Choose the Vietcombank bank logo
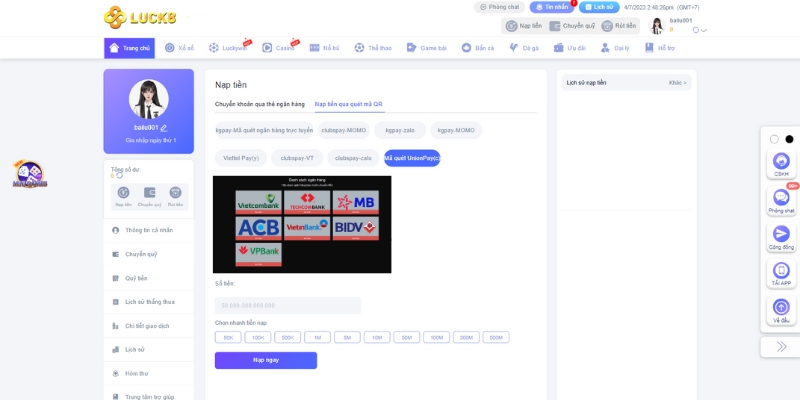This screenshot has width=800, height=400. [x=258, y=203]
